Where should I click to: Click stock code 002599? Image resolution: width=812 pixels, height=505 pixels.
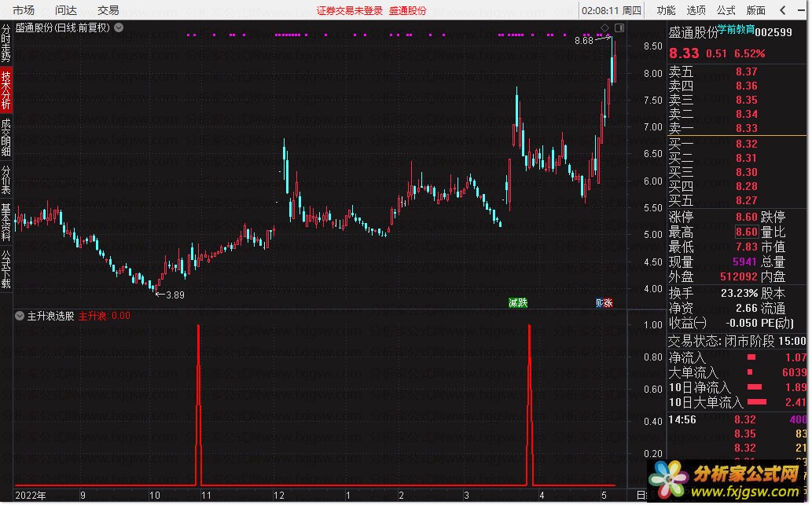point(773,32)
